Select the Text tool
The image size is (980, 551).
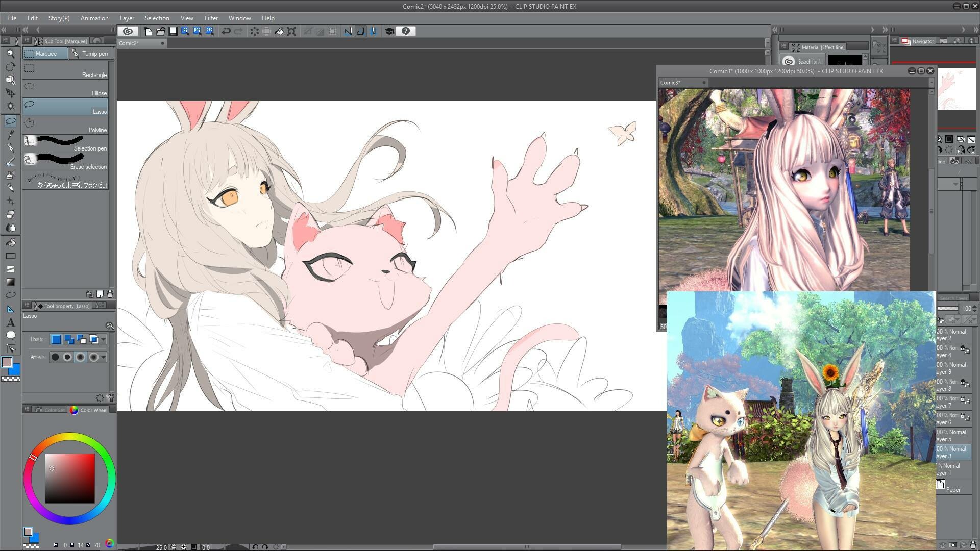click(x=10, y=322)
